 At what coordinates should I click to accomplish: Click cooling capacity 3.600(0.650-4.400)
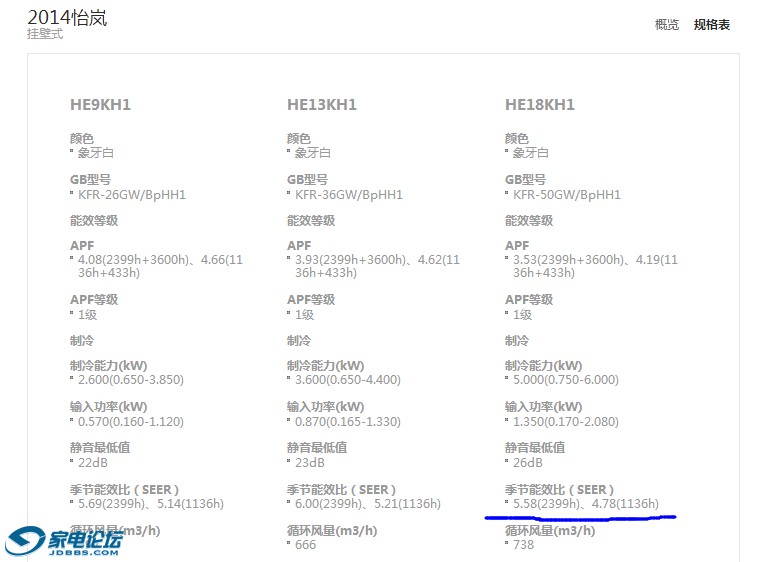tap(348, 380)
